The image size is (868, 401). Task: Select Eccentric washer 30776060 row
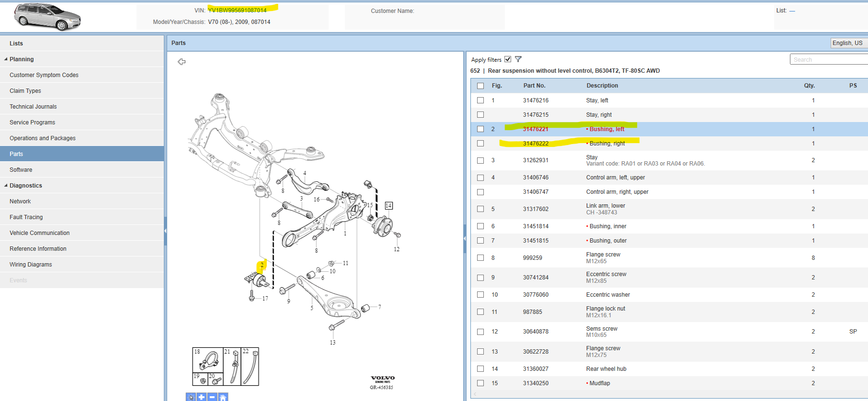(x=669, y=295)
